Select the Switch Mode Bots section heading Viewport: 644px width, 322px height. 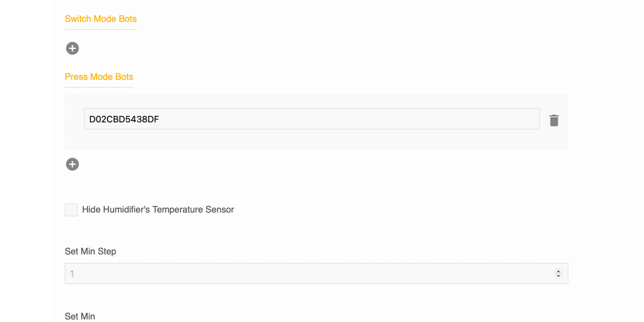coord(100,19)
